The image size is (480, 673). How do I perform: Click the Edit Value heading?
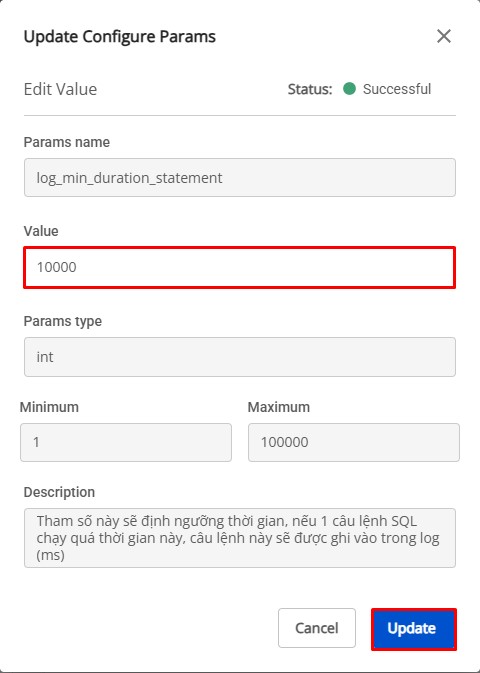coord(61,89)
